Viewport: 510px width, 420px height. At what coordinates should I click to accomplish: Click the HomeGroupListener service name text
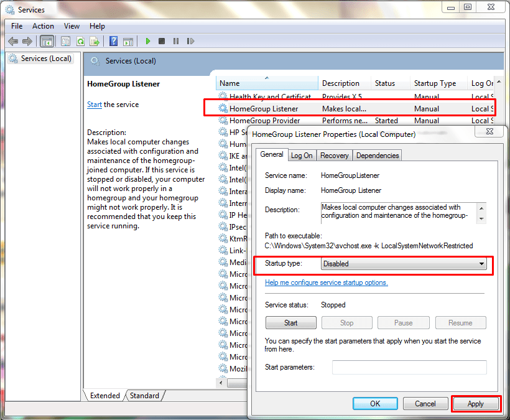(350, 175)
